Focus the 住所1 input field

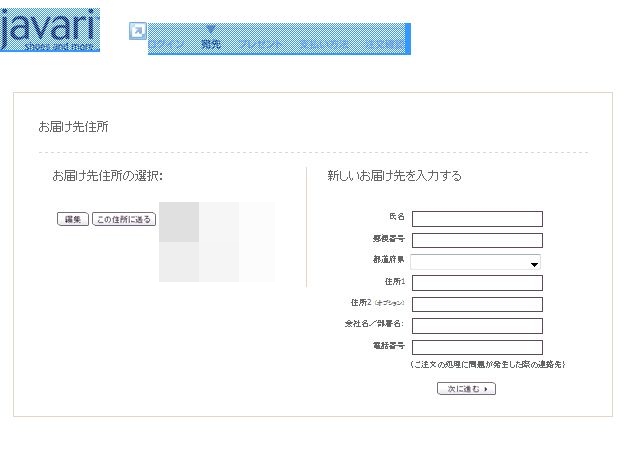coord(477,283)
